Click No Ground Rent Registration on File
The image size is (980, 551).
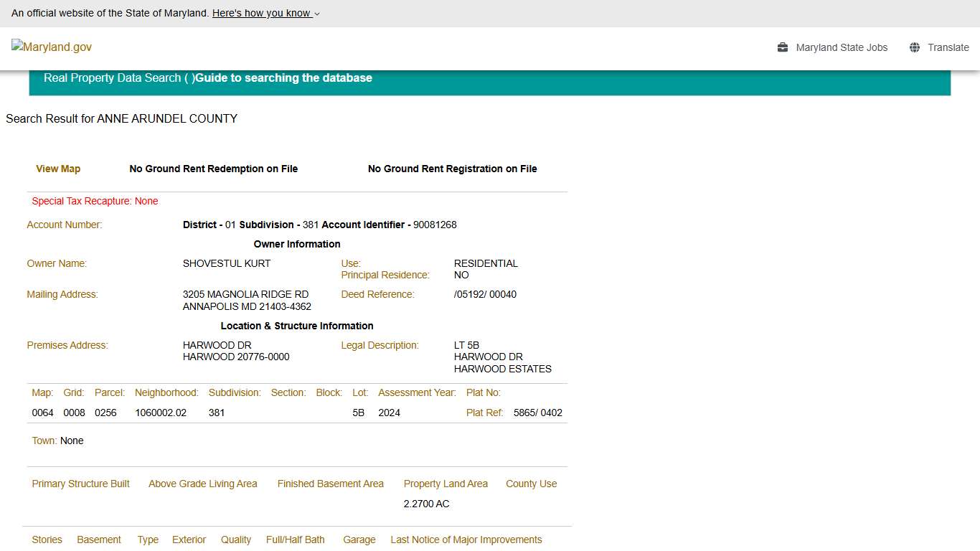[452, 169]
